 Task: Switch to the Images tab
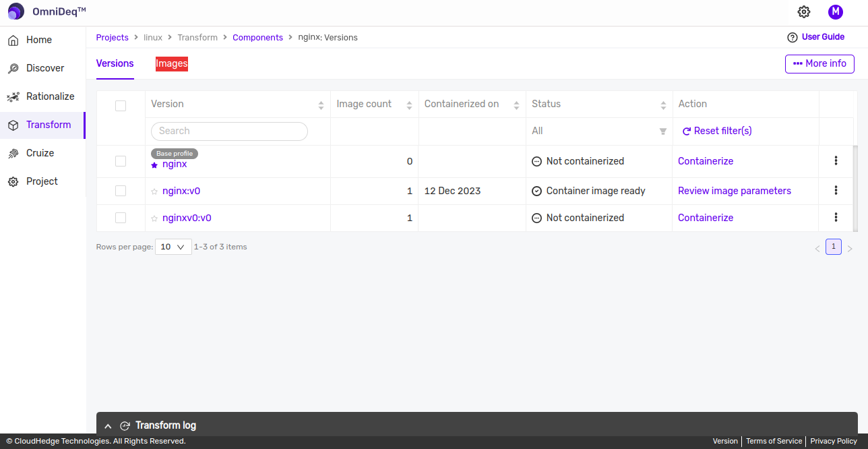pos(172,63)
